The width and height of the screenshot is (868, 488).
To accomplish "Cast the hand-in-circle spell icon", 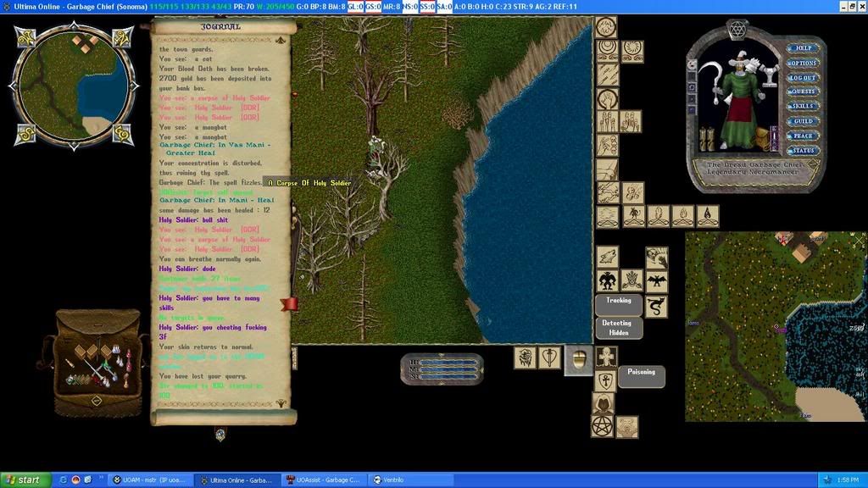I will click(607, 98).
